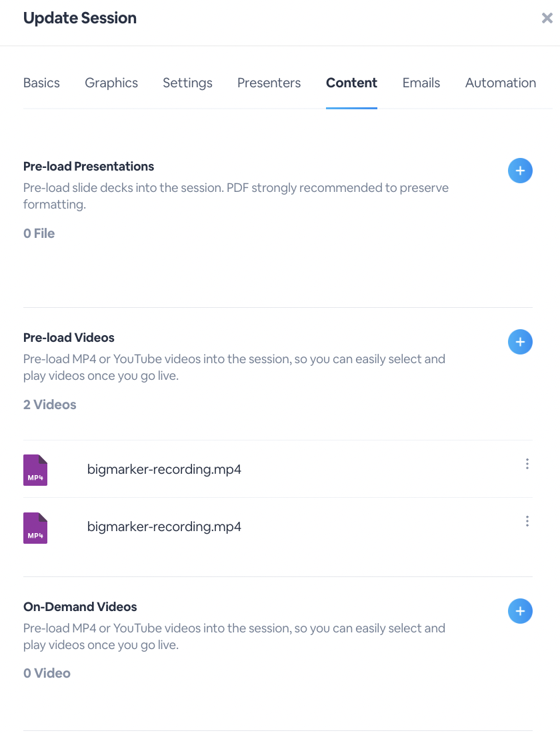Viewport: 560px width, 733px height.
Task: Open options menu for first bigmarker-recording.mp4
Action: coord(527,464)
